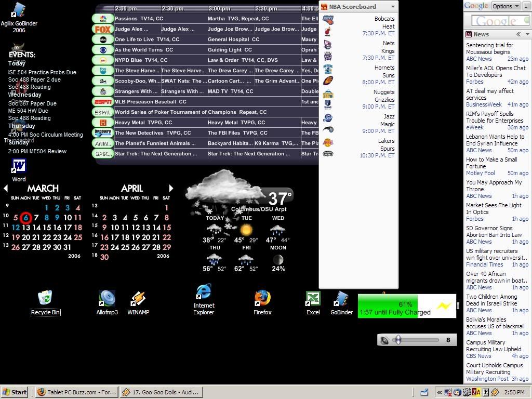Open 'Miller's AOL Opens Chat To Developers' headline

tap(496, 71)
